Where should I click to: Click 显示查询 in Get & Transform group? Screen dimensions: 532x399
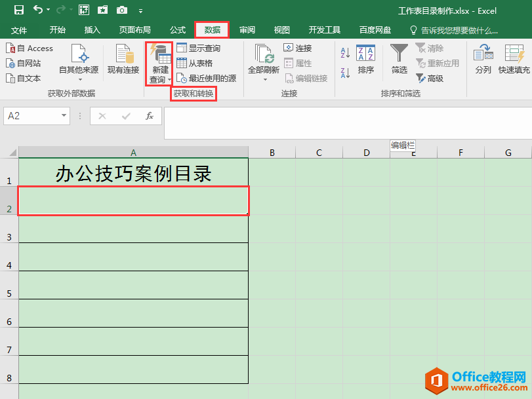coord(199,48)
